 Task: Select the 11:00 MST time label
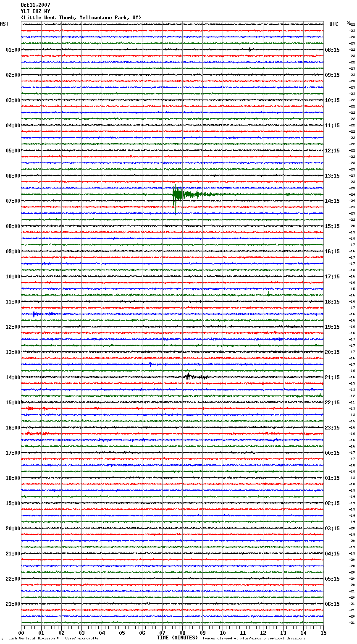pos(13,302)
